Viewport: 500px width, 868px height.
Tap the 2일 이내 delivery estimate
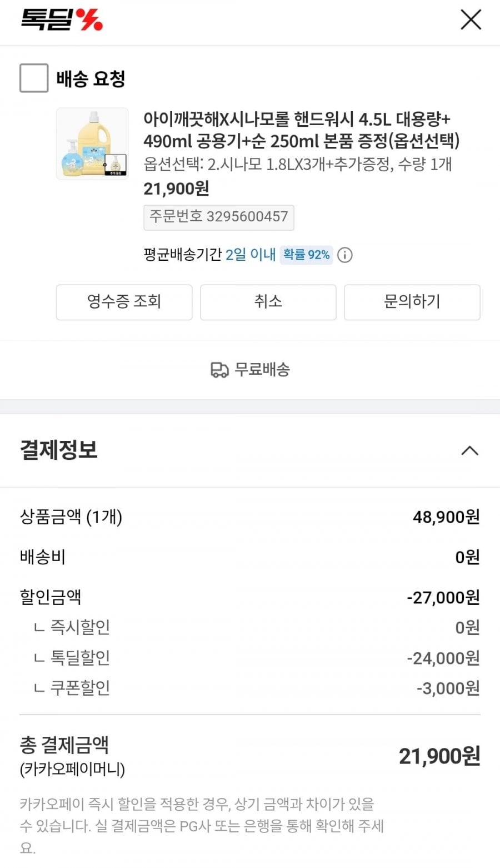coord(250,255)
